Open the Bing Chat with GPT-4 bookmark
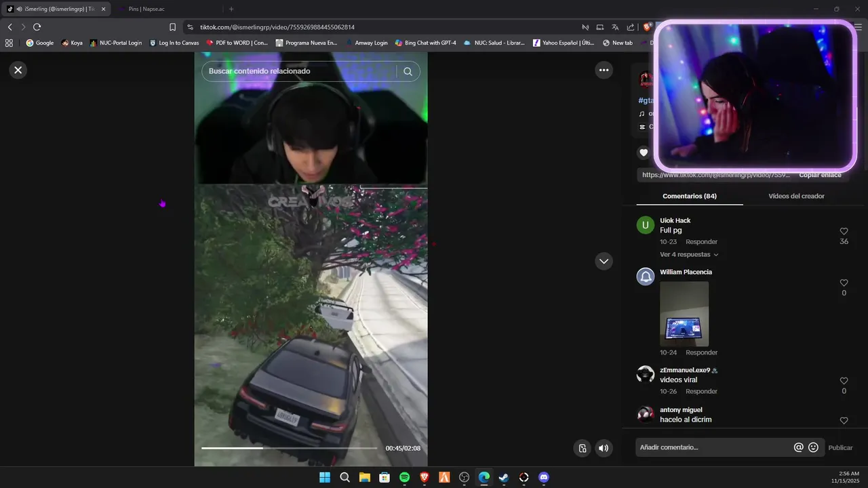The height and width of the screenshot is (488, 868). point(425,43)
